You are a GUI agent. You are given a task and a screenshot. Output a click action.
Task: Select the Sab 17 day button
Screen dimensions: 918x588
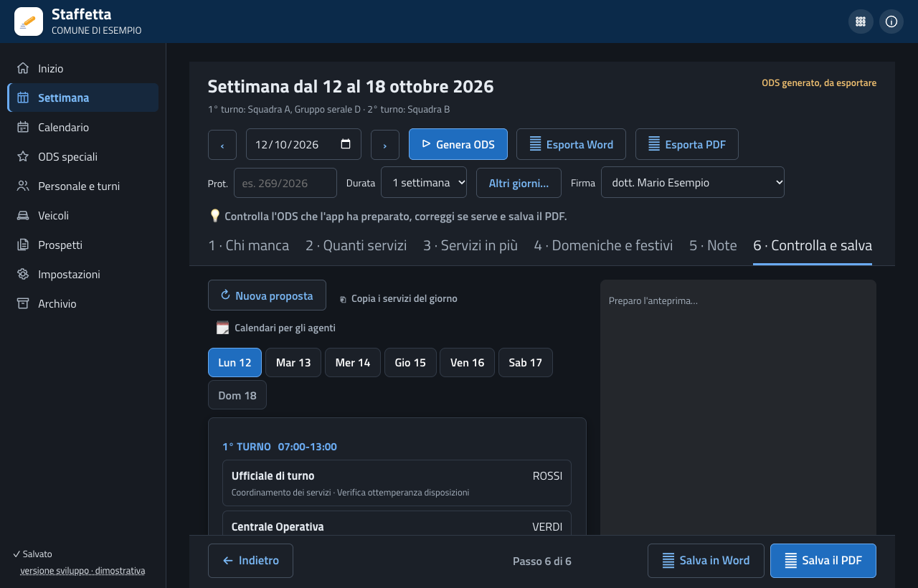point(526,362)
